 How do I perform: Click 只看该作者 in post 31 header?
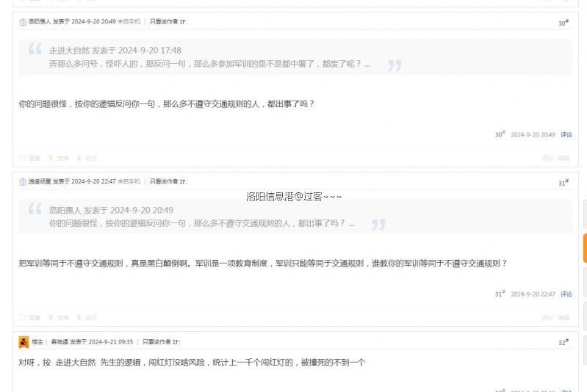click(164, 181)
